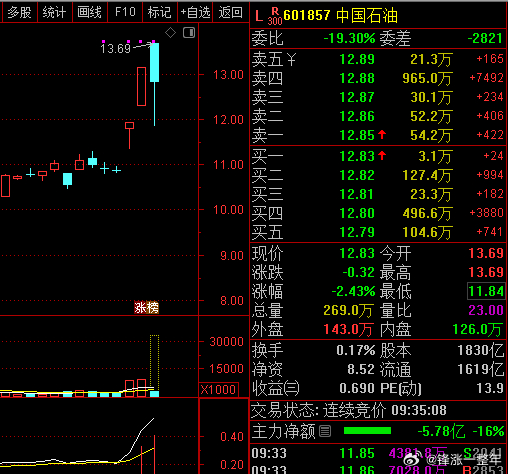Click the 买一 price 12.83
This screenshot has width=508, height=474.
click(x=357, y=156)
